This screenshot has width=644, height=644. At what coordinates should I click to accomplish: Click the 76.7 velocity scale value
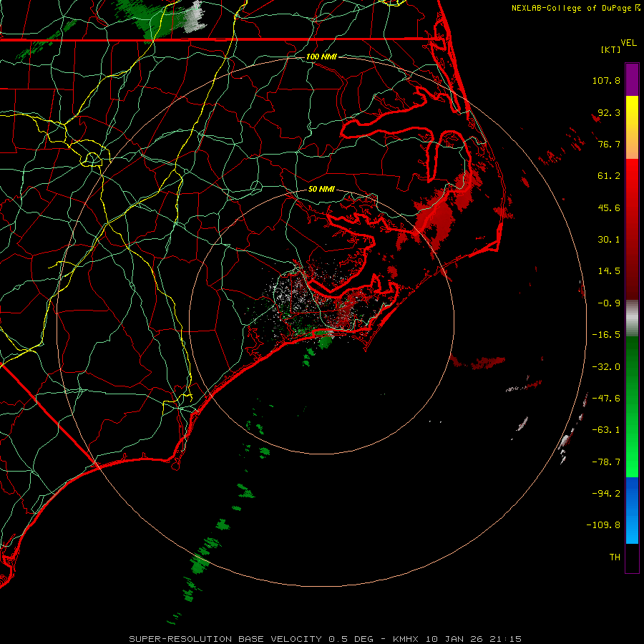pyautogui.click(x=609, y=144)
